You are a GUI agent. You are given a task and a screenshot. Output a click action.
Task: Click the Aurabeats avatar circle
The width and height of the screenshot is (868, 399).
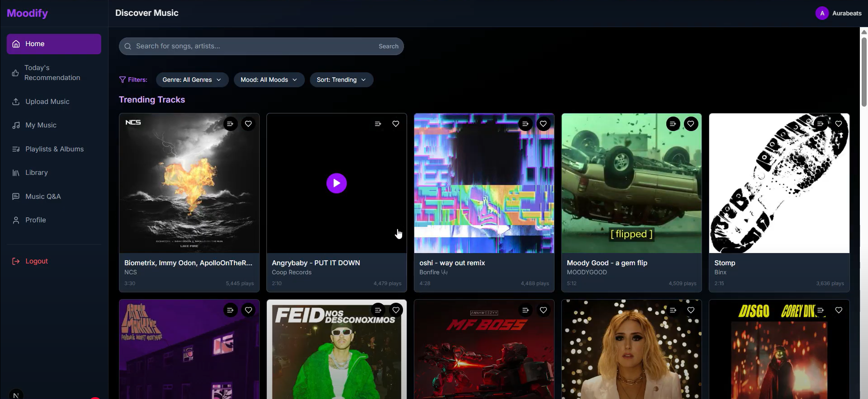(822, 13)
